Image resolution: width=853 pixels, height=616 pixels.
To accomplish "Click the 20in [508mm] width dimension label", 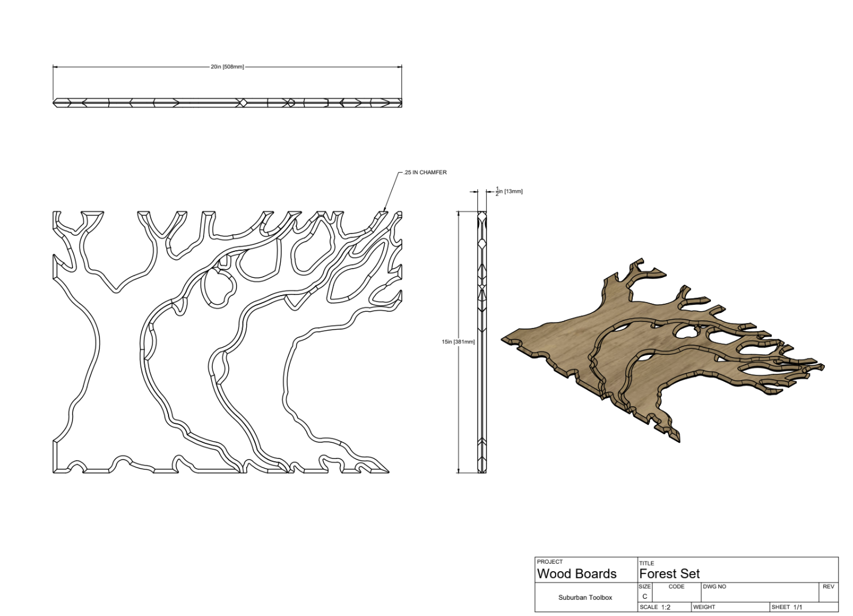I will pyautogui.click(x=227, y=67).
